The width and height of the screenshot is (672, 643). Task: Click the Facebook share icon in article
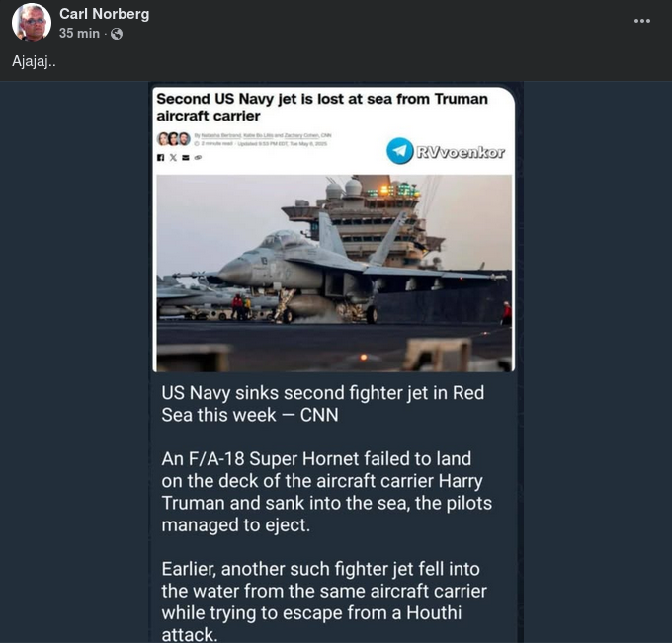pyautogui.click(x=161, y=156)
